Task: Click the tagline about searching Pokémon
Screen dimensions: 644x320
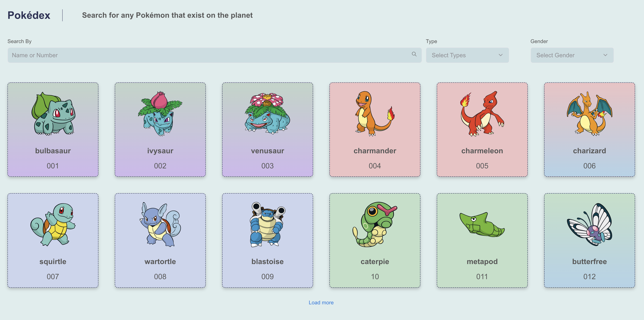Action: point(167,15)
